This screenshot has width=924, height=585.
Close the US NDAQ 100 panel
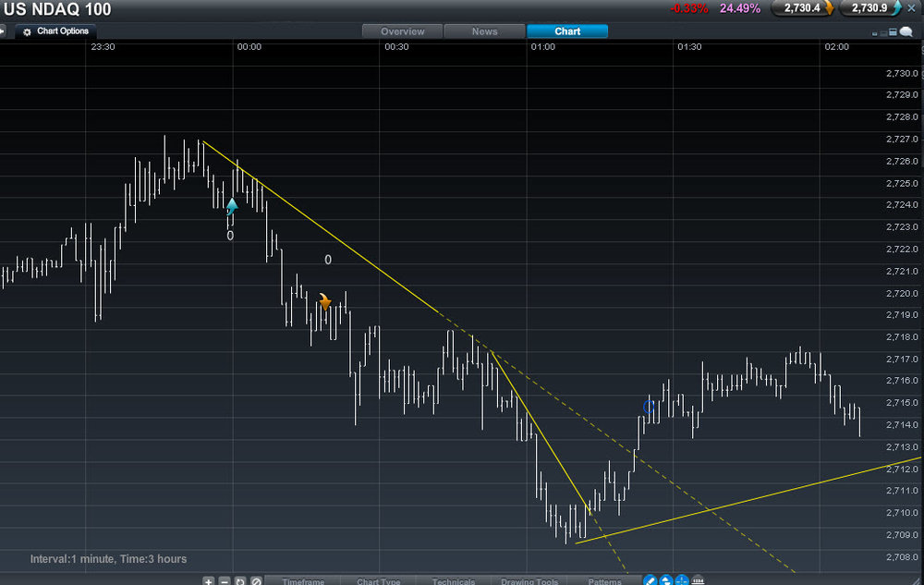pos(911,8)
